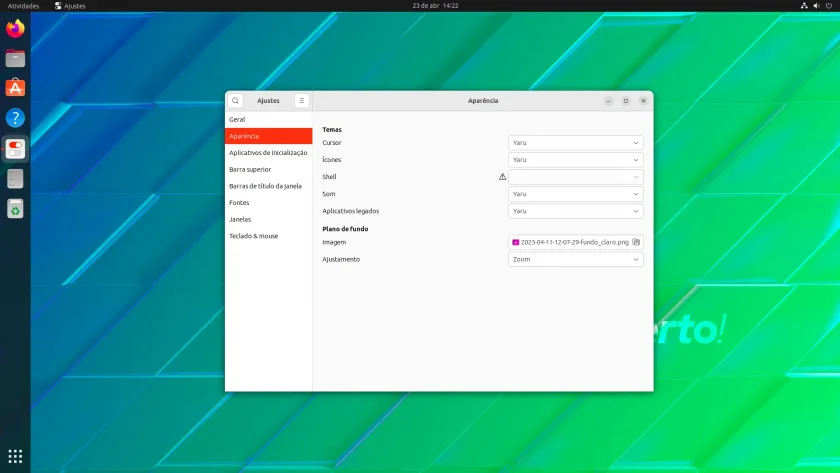Open the gray drive icon in dock
840x473 pixels.
(x=15, y=179)
